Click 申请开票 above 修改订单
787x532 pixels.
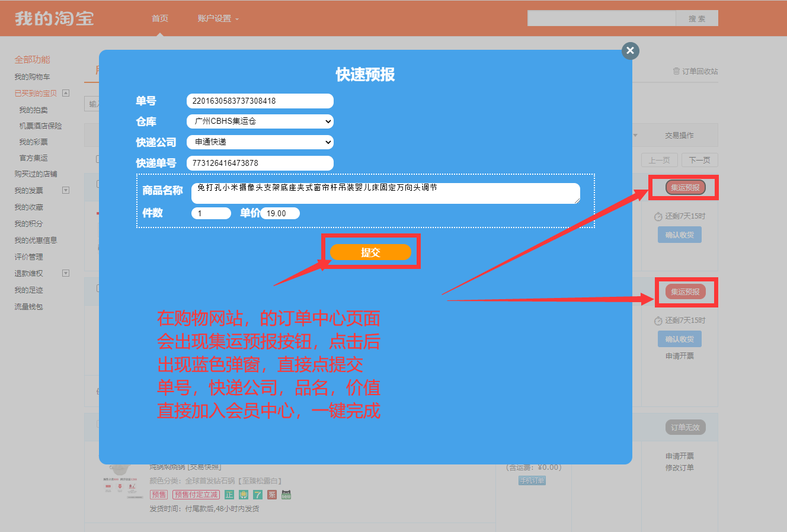click(x=680, y=456)
